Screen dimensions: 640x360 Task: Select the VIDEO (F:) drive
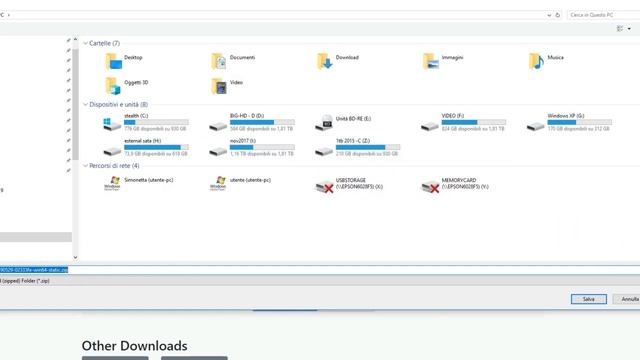point(463,122)
